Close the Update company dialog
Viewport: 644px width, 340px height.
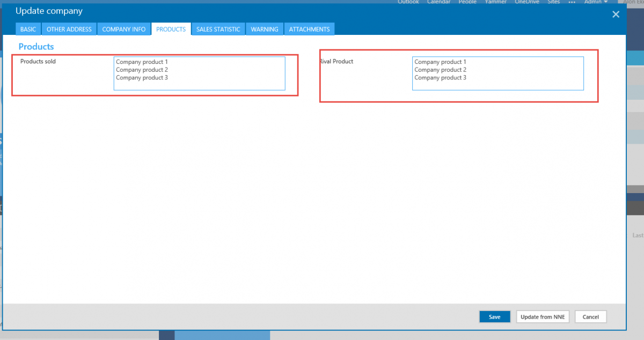click(x=616, y=15)
